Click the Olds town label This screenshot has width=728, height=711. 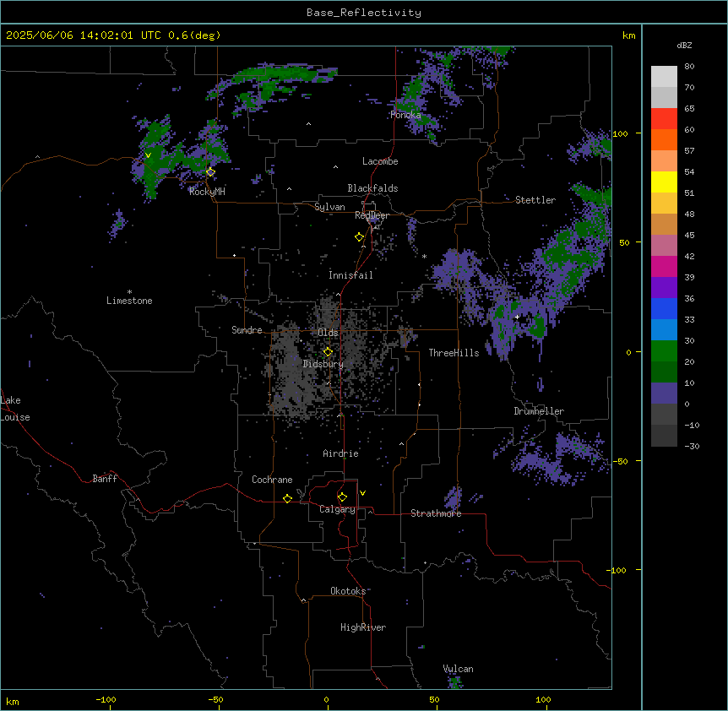(328, 333)
